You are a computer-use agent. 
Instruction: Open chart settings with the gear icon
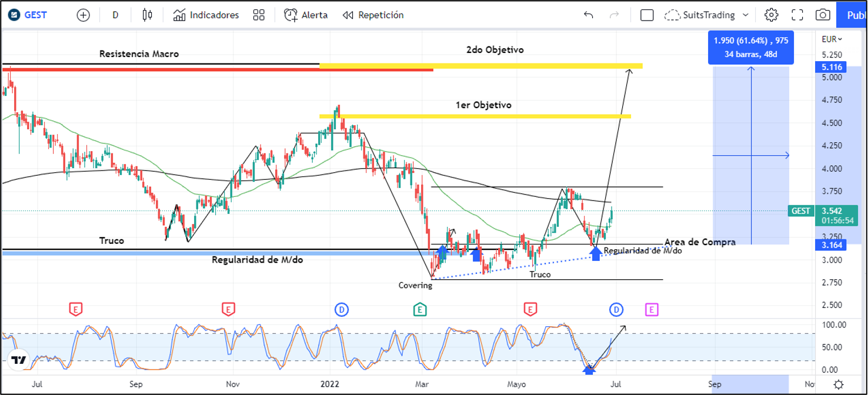point(771,15)
